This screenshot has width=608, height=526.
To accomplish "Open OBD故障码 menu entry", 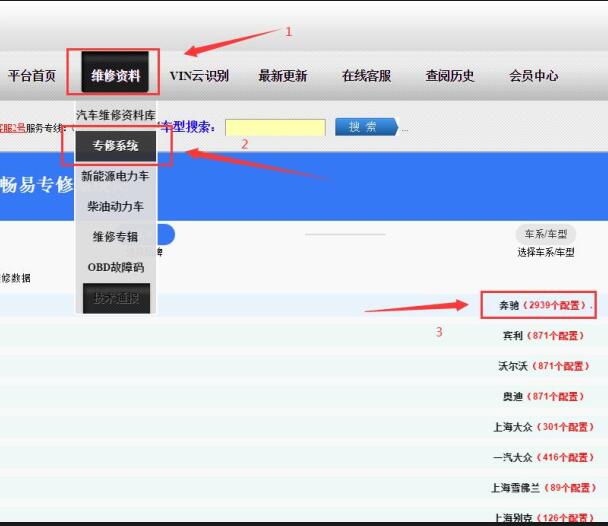I will (x=116, y=267).
